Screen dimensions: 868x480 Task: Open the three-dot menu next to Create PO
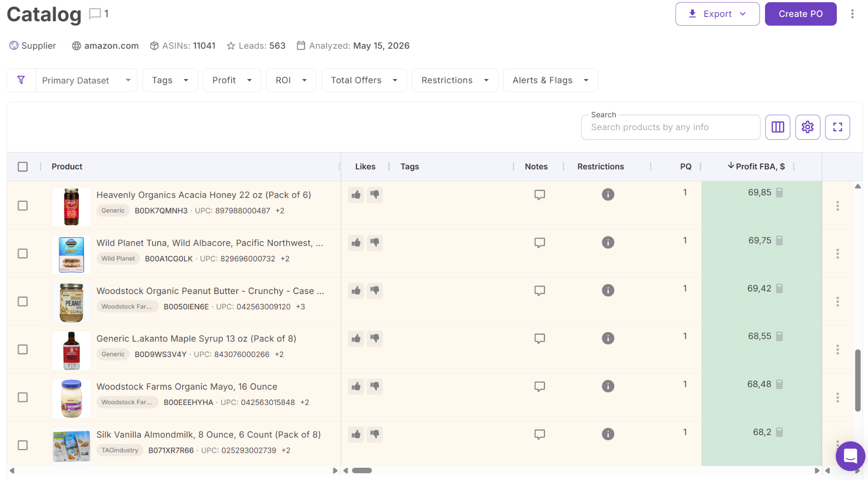[x=852, y=14]
